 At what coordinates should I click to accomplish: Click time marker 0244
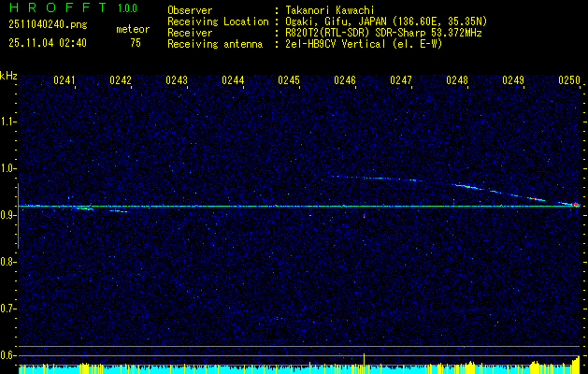[x=233, y=80]
